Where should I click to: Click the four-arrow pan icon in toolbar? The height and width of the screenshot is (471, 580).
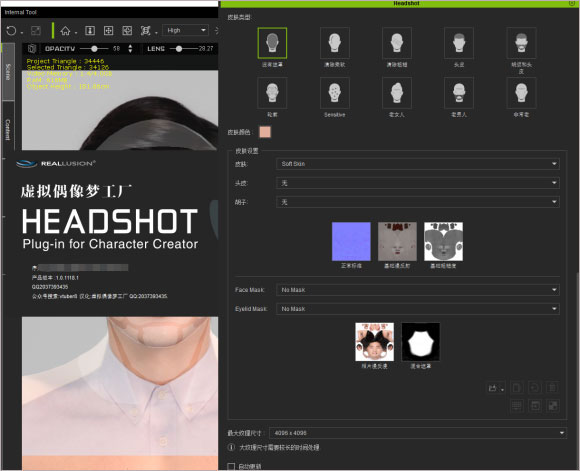(x=108, y=31)
